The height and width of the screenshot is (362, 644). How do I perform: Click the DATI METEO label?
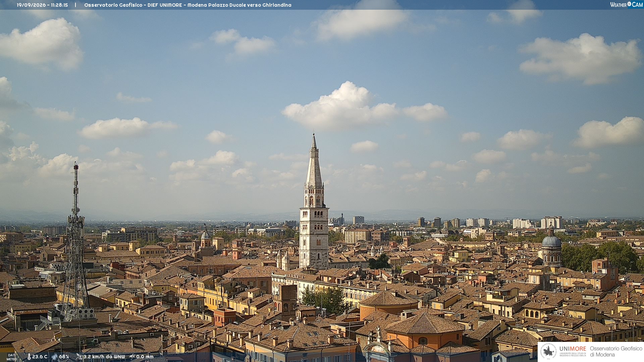coord(11,357)
